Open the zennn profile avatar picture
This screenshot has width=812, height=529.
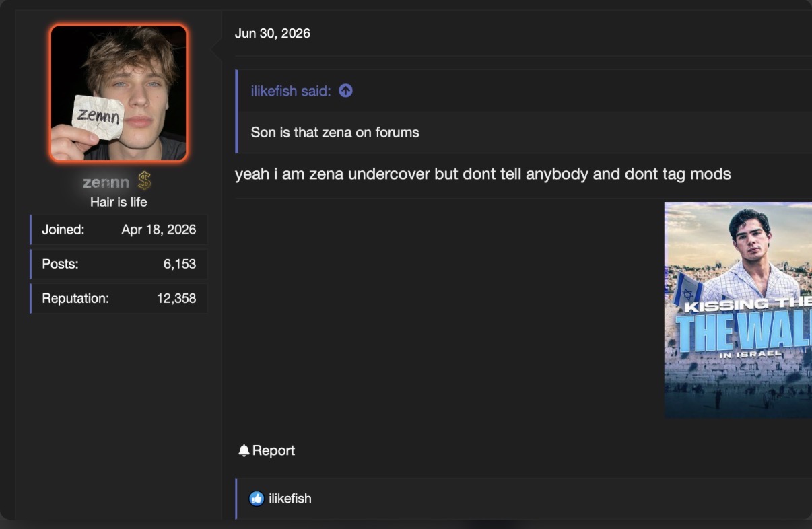(119, 93)
